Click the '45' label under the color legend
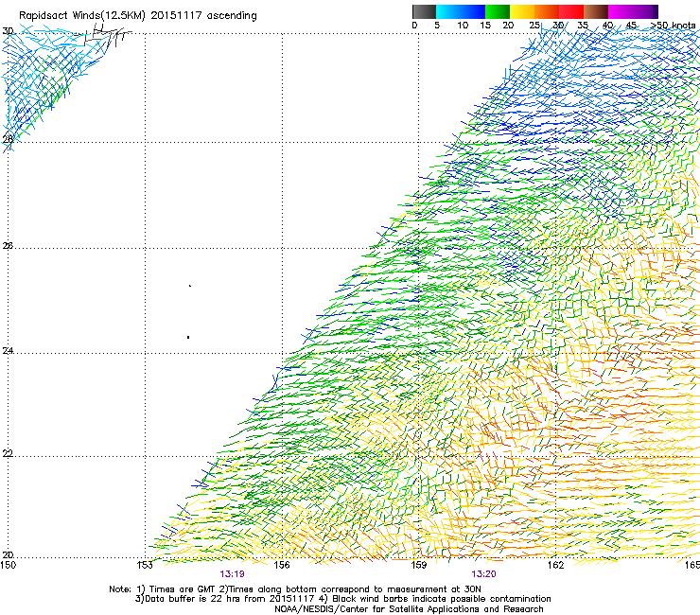Viewport: 700px width, 615px height. tap(631, 26)
